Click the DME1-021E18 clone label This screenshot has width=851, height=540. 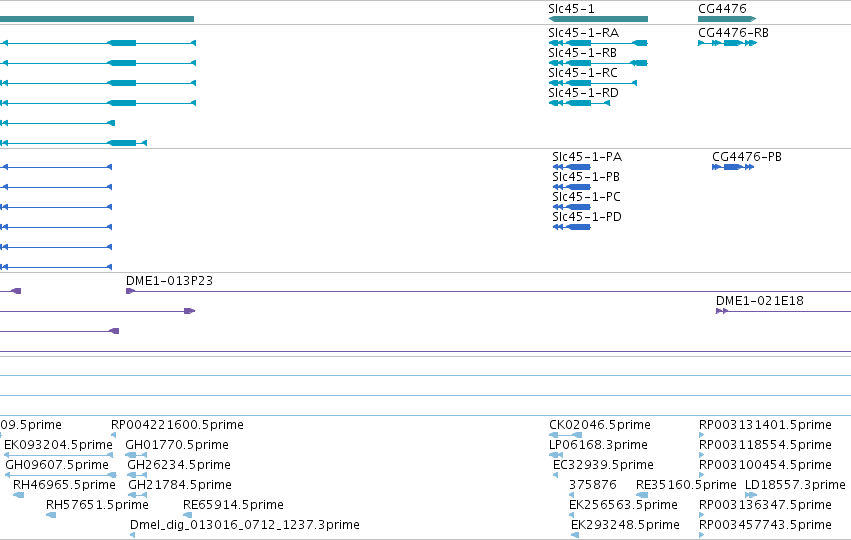pyautogui.click(x=759, y=301)
